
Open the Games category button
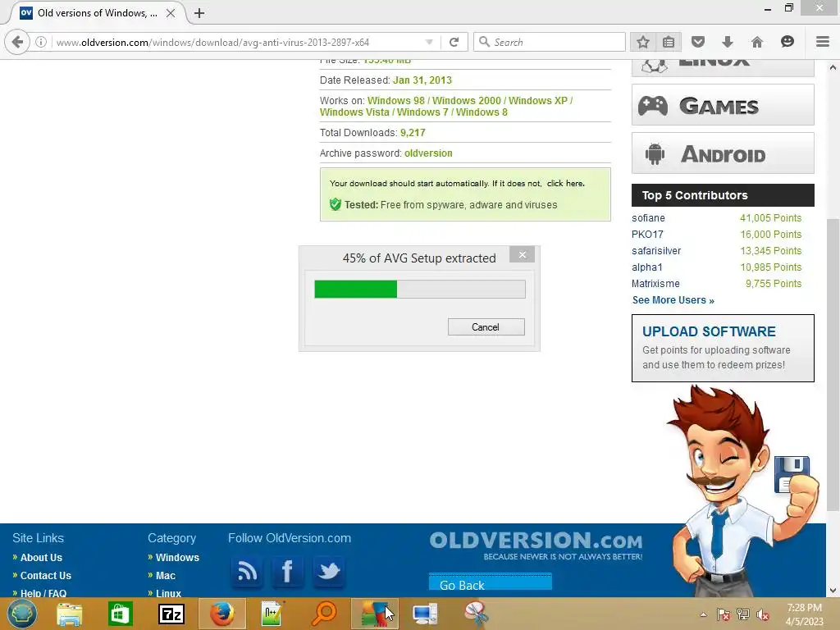point(723,105)
